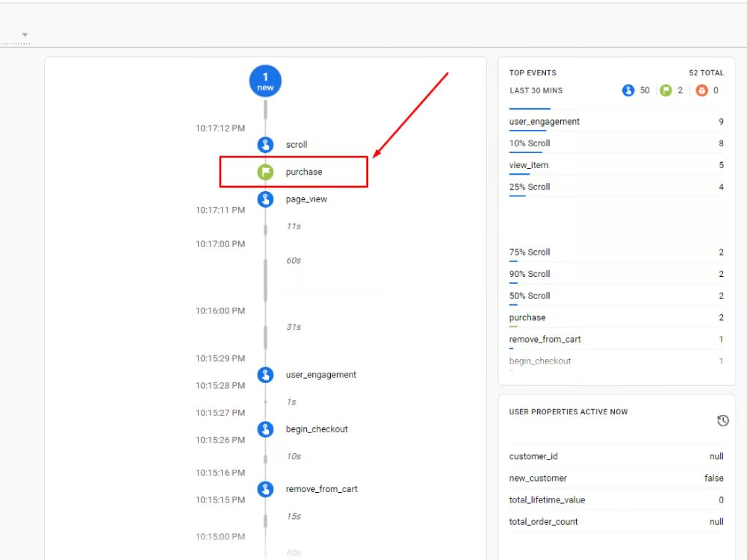
Task: Open the user properties history clock icon
Action: (722, 420)
